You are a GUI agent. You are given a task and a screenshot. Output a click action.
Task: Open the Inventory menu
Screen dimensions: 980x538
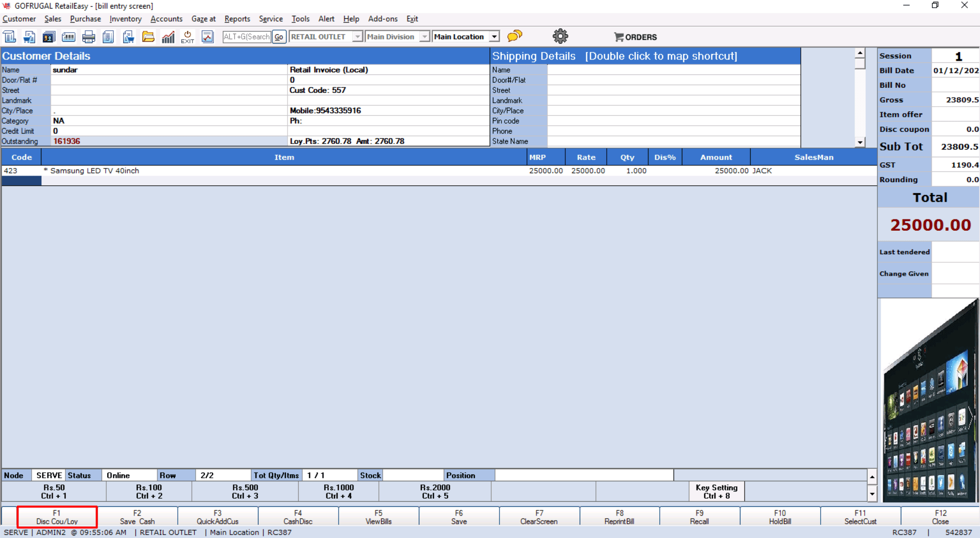point(126,19)
